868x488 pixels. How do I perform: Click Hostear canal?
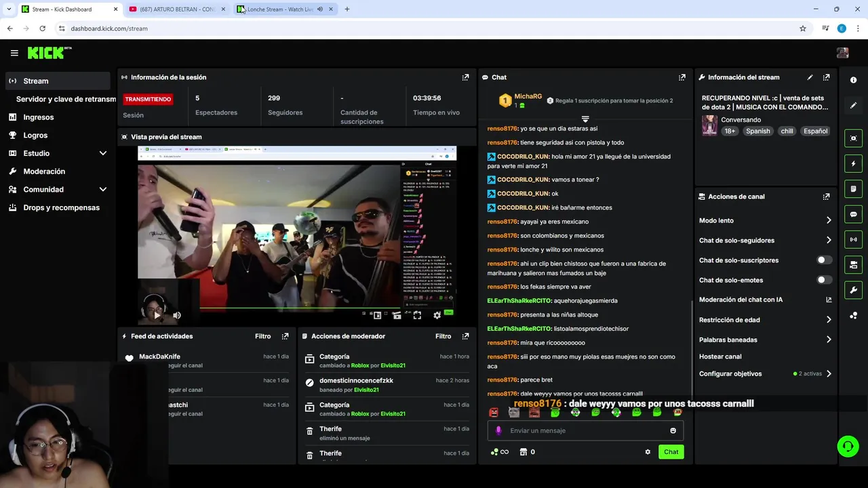[x=720, y=357]
